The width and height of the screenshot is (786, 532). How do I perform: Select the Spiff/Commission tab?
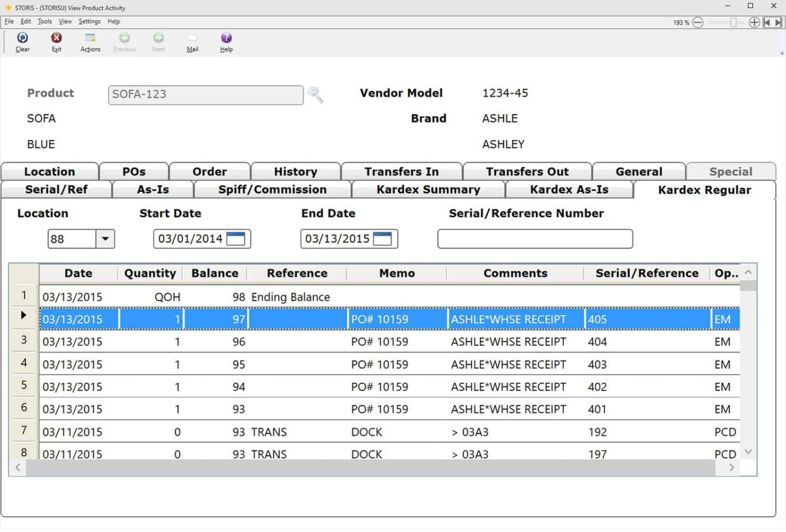tap(272, 189)
